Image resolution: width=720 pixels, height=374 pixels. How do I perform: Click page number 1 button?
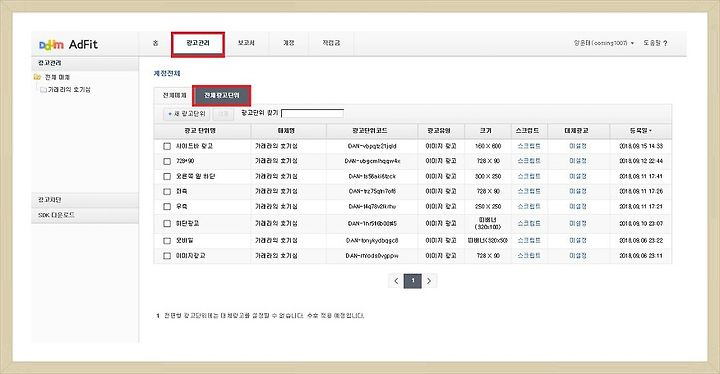(x=412, y=281)
